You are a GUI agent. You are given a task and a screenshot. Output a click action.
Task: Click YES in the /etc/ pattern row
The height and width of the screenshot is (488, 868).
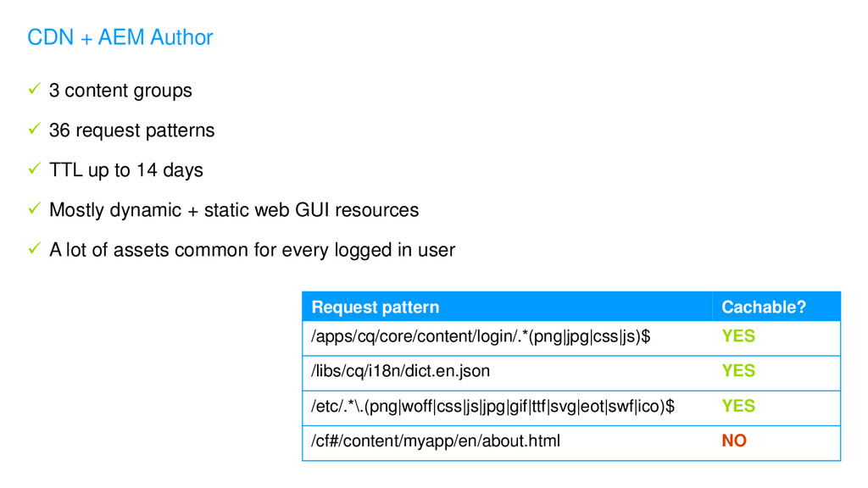(738, 406)
